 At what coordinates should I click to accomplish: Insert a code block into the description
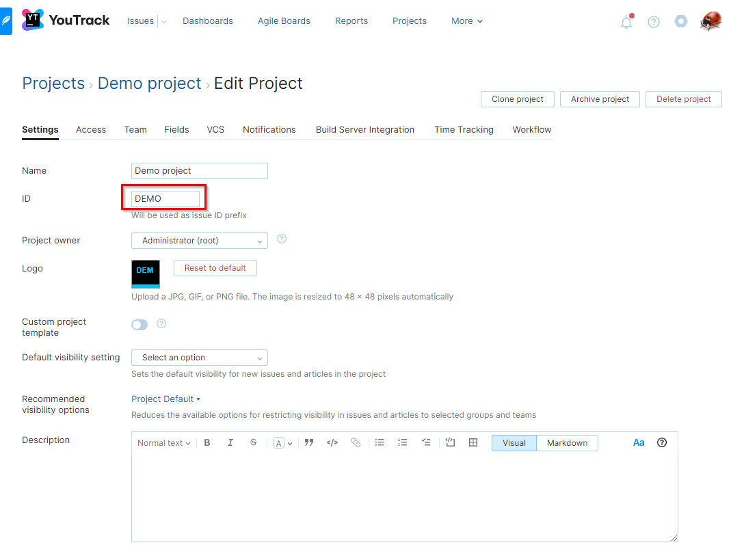click(x=332, y=442)
